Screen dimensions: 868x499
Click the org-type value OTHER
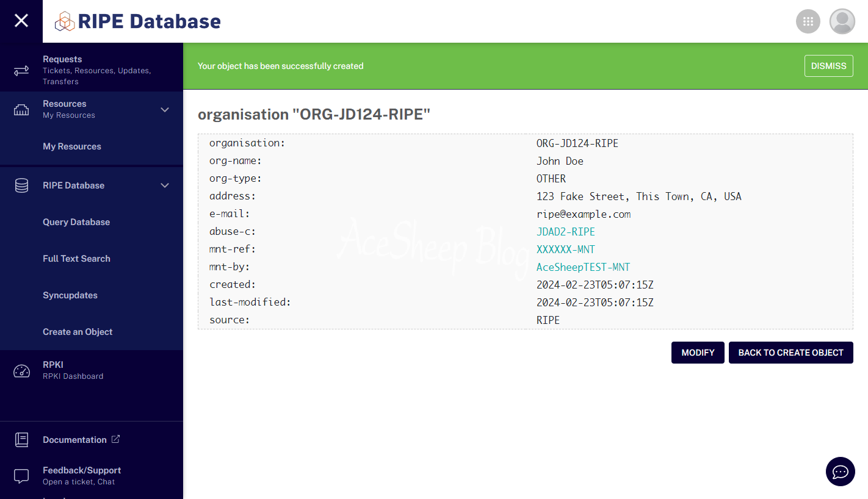551,179
